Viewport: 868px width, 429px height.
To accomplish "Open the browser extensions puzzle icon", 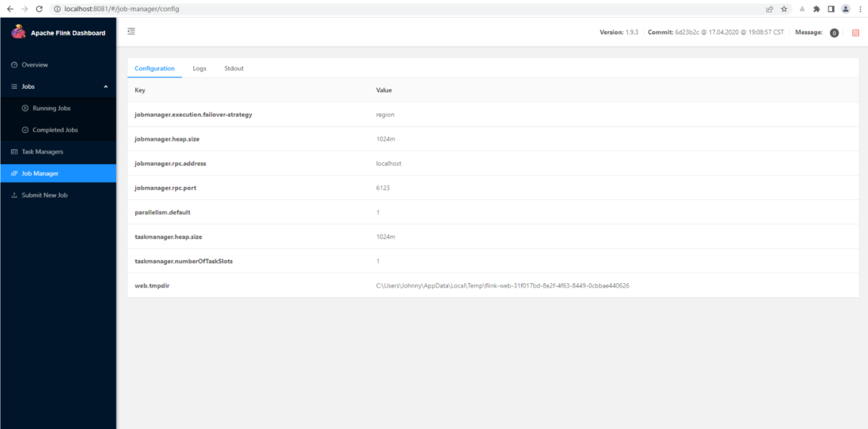I will 816,9.
